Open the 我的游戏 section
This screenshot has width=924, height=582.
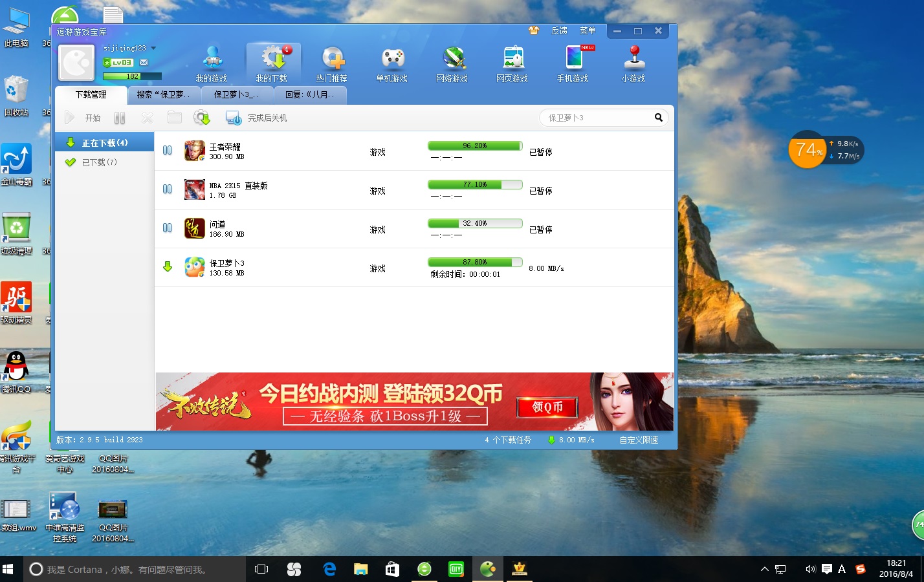click(212, 64)
